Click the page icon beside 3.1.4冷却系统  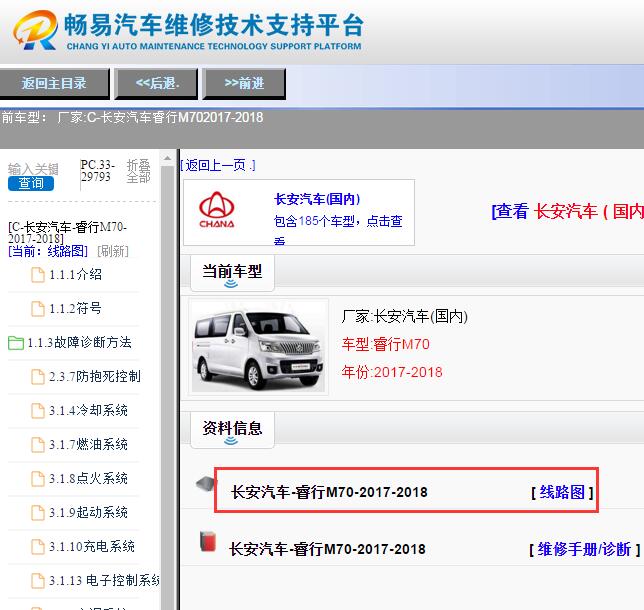pyautogui.click(x=38, y=411)
